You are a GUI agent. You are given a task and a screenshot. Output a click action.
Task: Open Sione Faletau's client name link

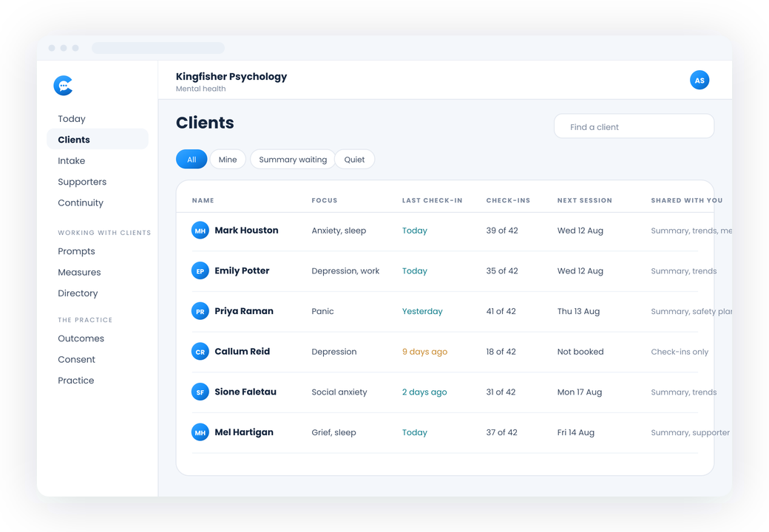[245, 392]
